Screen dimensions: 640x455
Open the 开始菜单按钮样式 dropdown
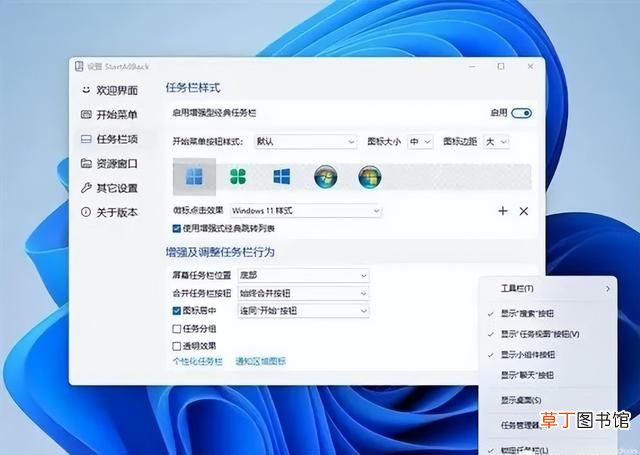306,142
